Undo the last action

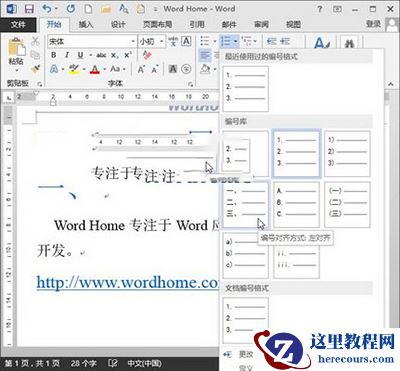point(48,9)
